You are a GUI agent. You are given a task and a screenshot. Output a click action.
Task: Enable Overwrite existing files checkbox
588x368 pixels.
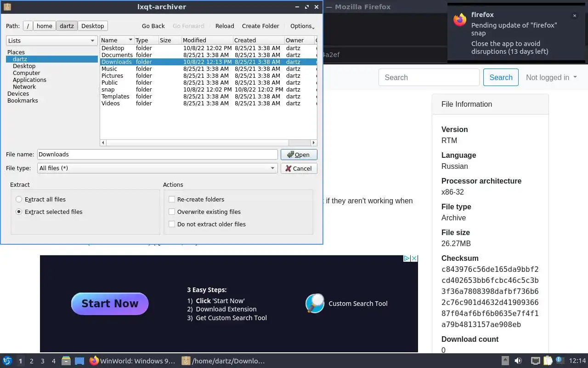click(172, 212)
